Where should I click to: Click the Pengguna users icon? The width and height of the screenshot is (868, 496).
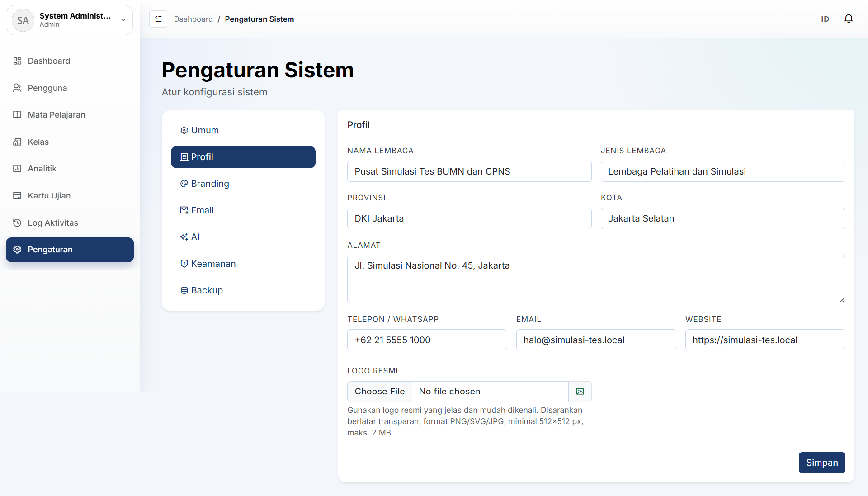point(17,88)
